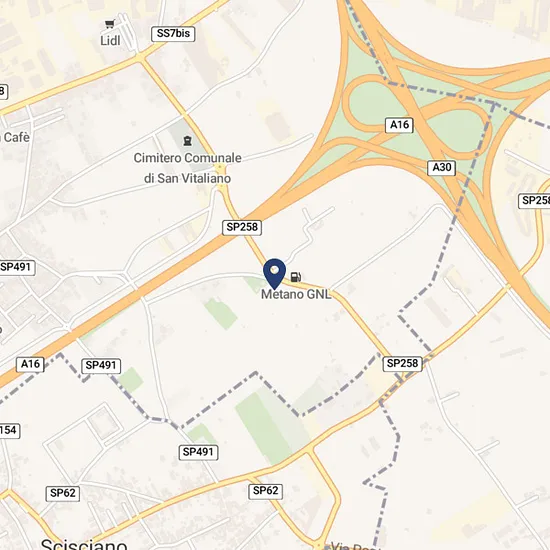Select the lower SP491 shield above SP62
Image resolution: width=550 pixels, height=550 pixels.
(198, 452)
